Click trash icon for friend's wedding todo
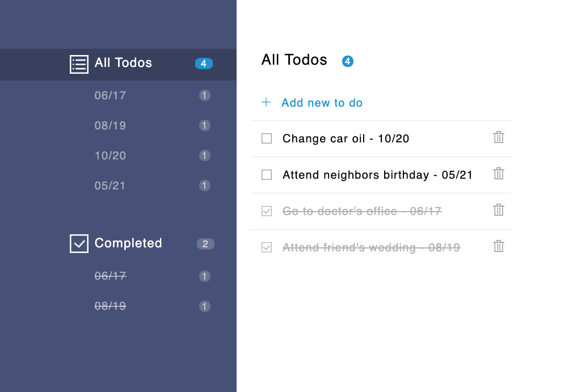581x392 pixels. (499, 246)
